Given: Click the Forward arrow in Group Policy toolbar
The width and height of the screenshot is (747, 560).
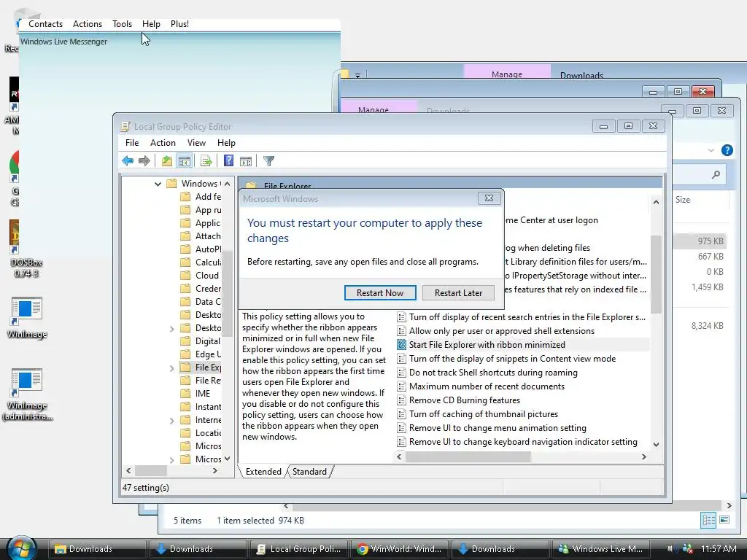Looking at the screenshot, I should [x=144, y=161].
